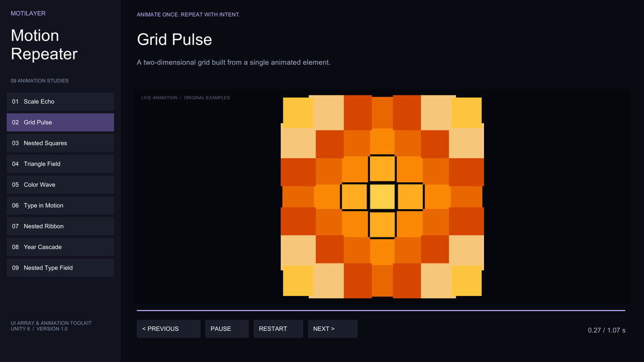This screenshot has width=644, height=362.
Task: Click the purple playback progress bar
Action: [x=381, y=311]
